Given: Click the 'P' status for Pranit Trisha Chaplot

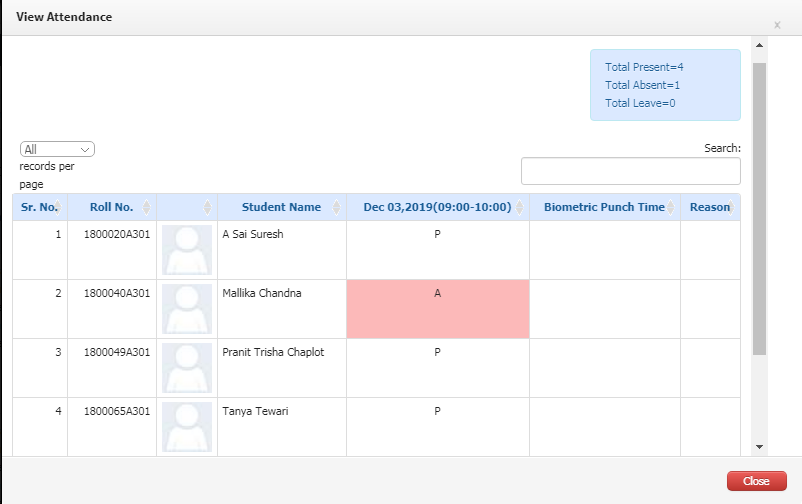Looking at the screenshot, I should [437, 352].
